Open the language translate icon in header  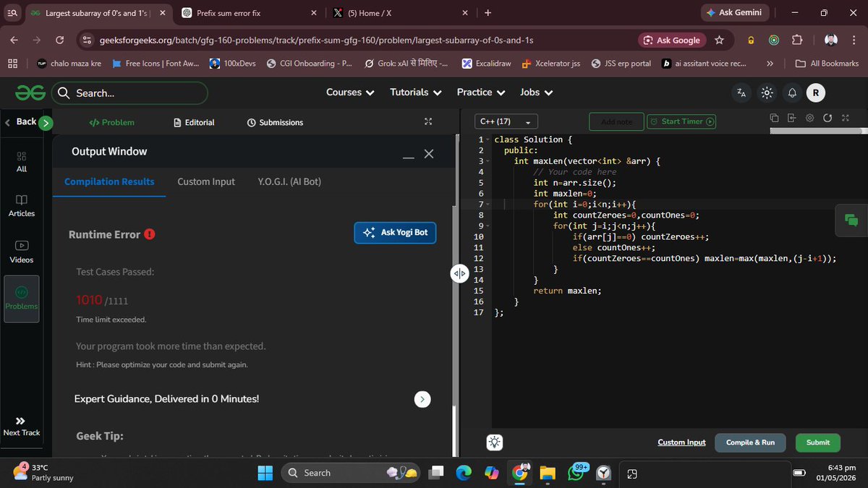pyautogui.click(x=741, y=93)
